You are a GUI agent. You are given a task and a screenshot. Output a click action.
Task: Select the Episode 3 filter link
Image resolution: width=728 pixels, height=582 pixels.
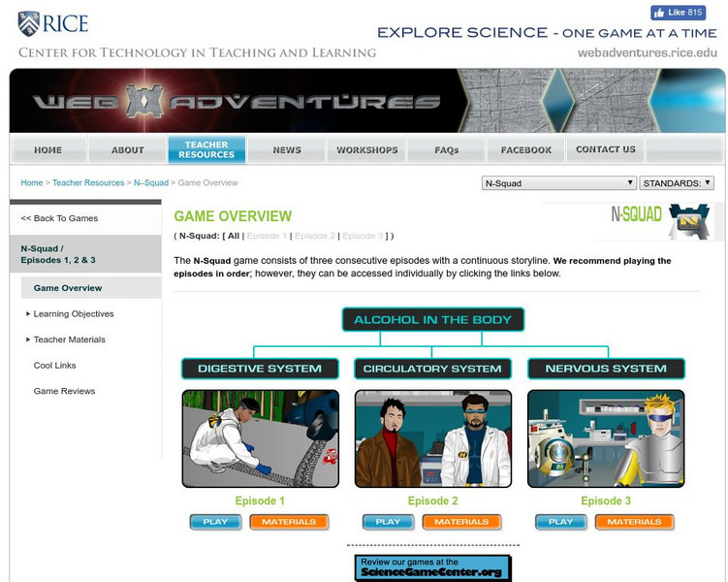tap(363, 236)
